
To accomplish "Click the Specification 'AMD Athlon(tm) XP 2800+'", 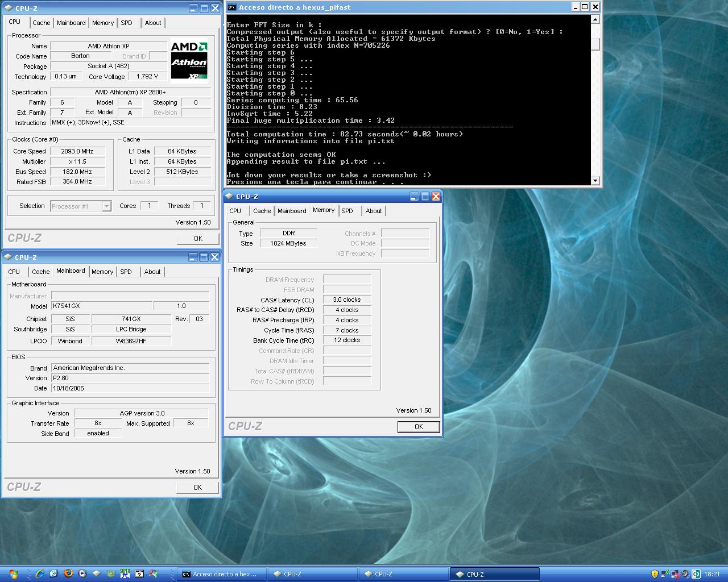I will pyautogui.click(x=130, y=92).
